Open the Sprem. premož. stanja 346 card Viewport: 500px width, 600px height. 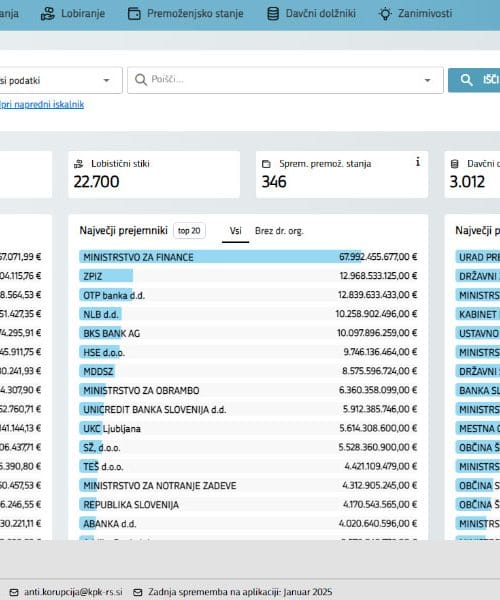point(342,174)
